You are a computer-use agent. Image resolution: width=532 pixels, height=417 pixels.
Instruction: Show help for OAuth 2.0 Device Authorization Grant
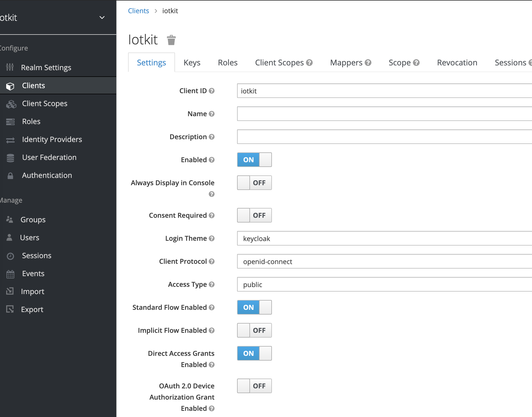point(212,408)
